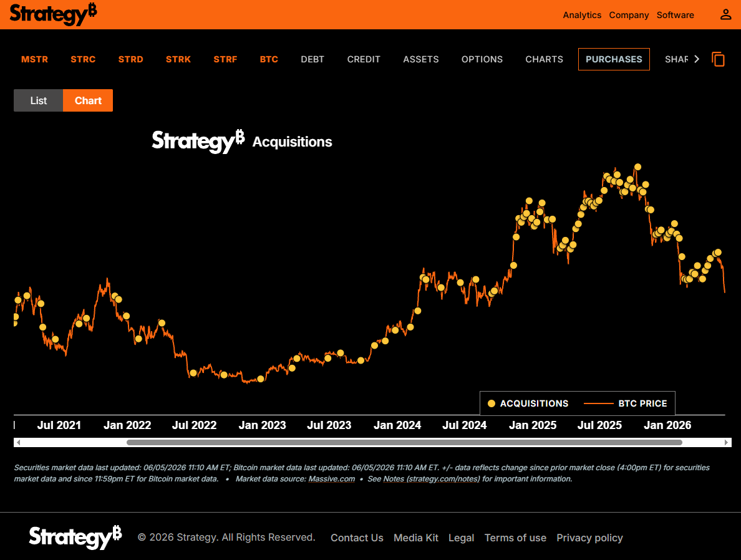Screen dimensions: 741x560
Task: Open the STRD tab
Action: coord(130,59)
